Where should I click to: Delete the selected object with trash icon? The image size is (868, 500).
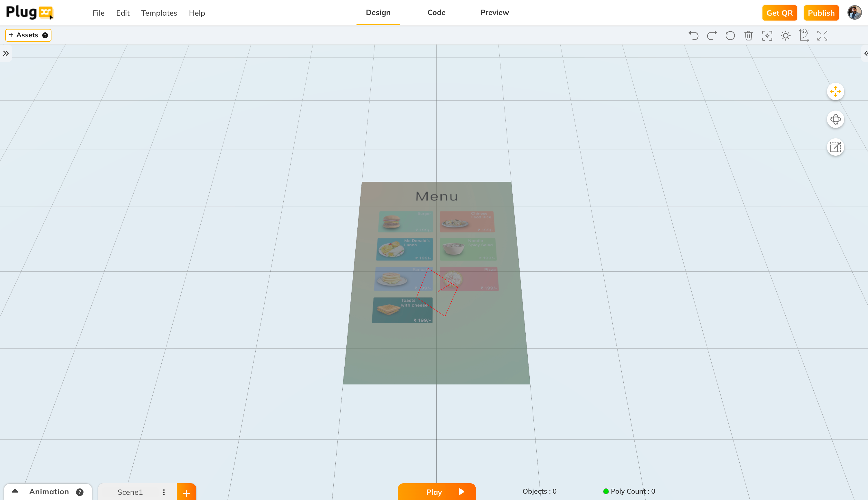pos(748,35)
